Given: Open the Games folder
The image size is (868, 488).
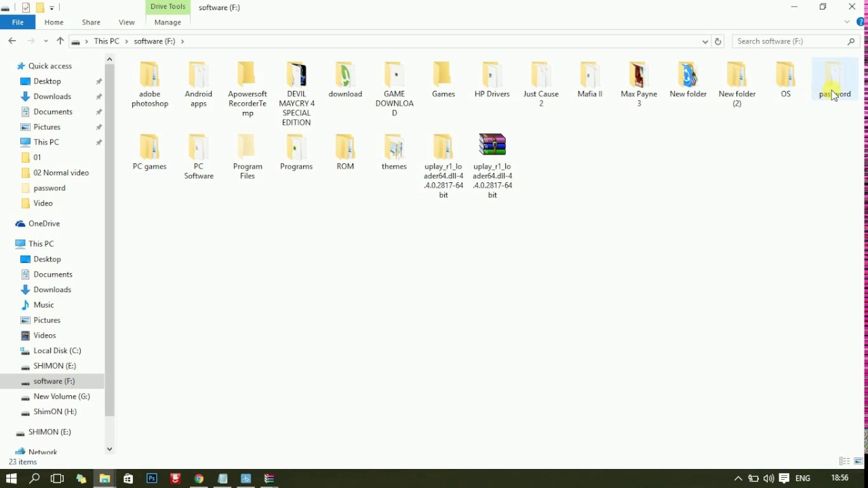Looking at the screenshot, I should click(443, 79).
